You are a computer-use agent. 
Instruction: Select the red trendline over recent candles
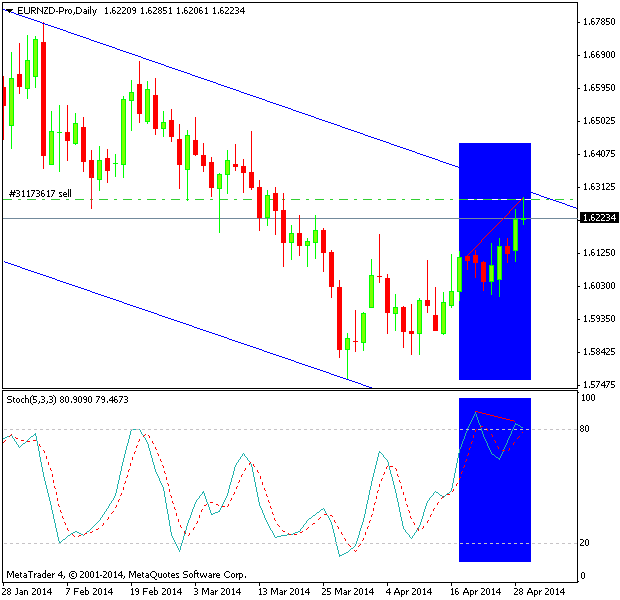(495, 227)
